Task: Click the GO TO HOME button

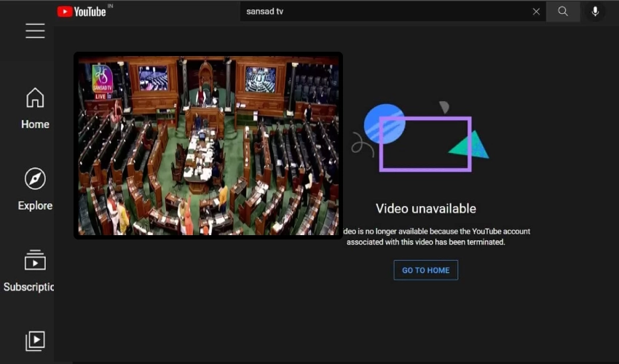Action: (425, 270)
